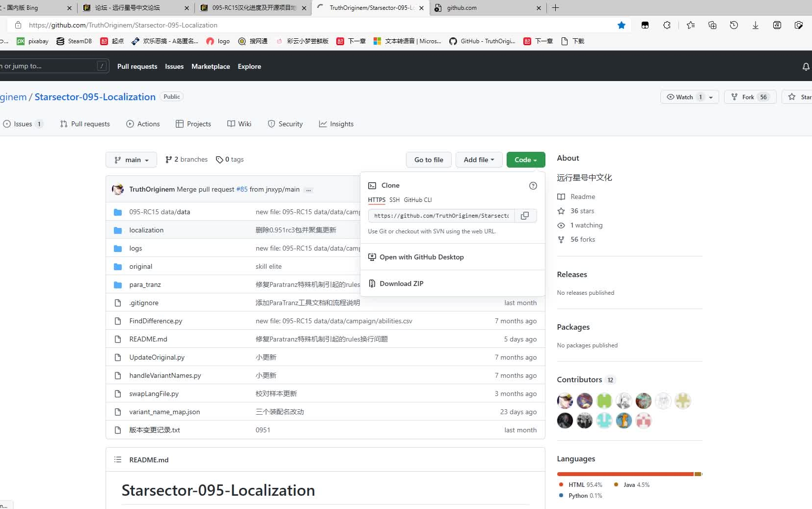This screenshot has width=812, height=509.
Task: Copy the HTTPS clone URL to clipboard
Action: coord(525,216)
